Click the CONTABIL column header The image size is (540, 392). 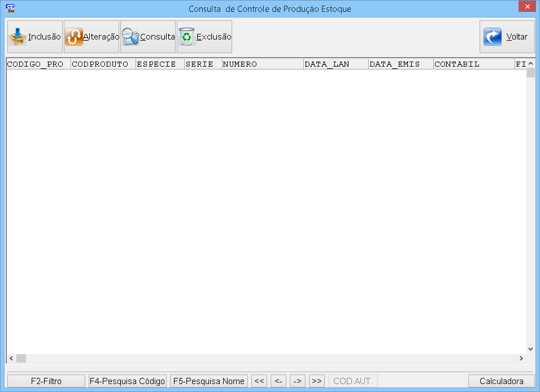(x=473, y=64)
